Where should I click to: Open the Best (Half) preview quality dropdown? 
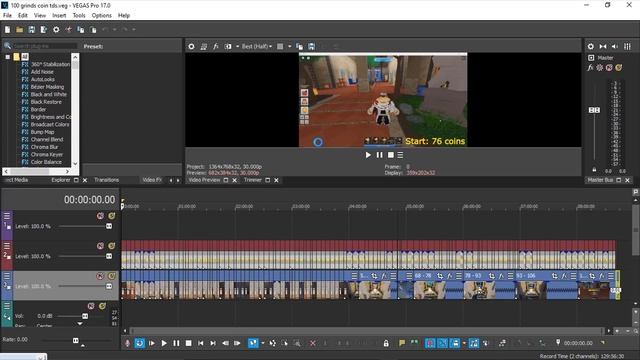pyautogui.click(x=257, y=47)
